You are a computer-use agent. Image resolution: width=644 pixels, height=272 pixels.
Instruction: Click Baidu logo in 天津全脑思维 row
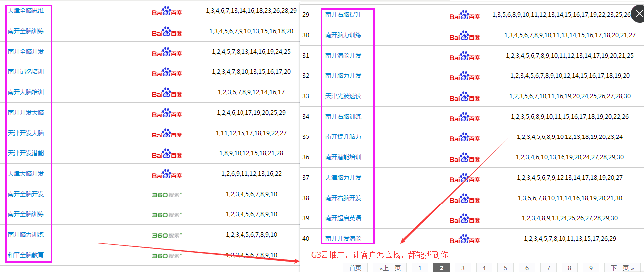(167, 11)
